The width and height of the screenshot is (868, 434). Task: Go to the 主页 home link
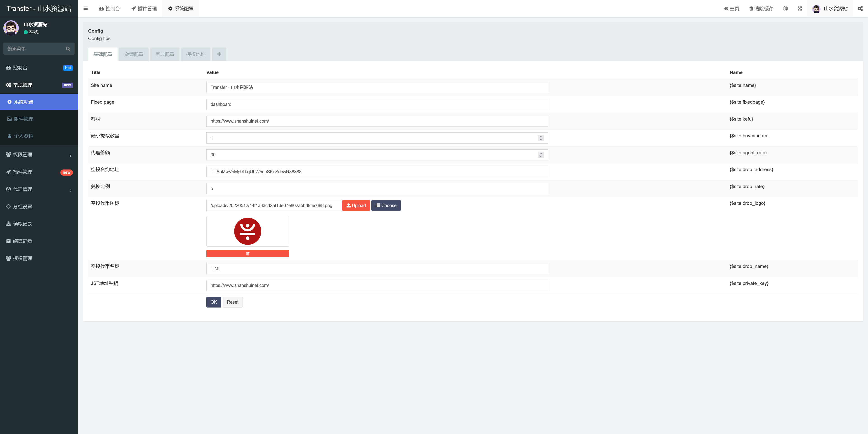pos(731,8)
